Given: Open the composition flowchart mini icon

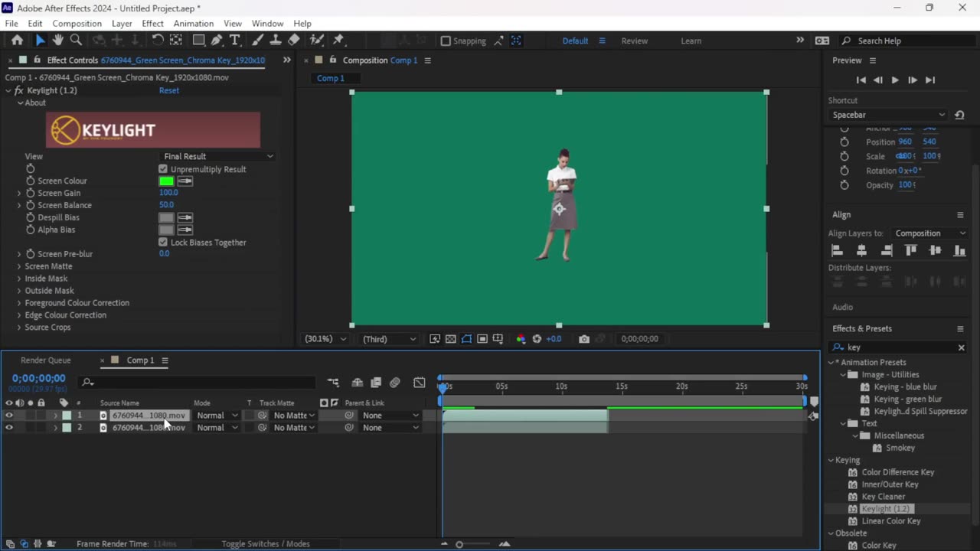Looking at the screenshot, I should coord(333,383).
